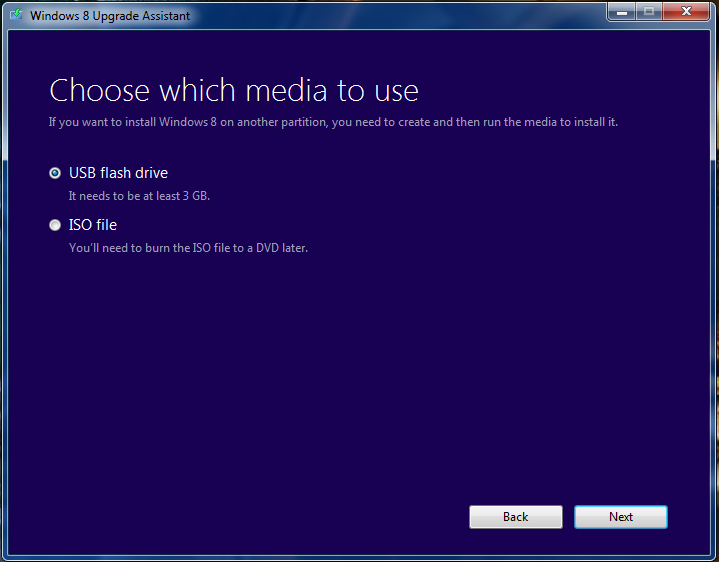This screenshot has height=562, width=719.
Task: Minimize the Upgrade Assistant window
Action: 622,11
